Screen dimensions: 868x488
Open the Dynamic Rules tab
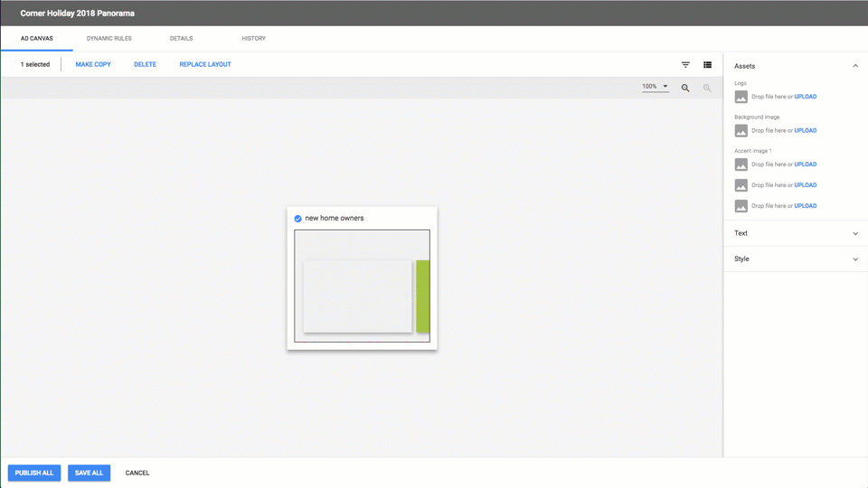[x=108, y=39]
